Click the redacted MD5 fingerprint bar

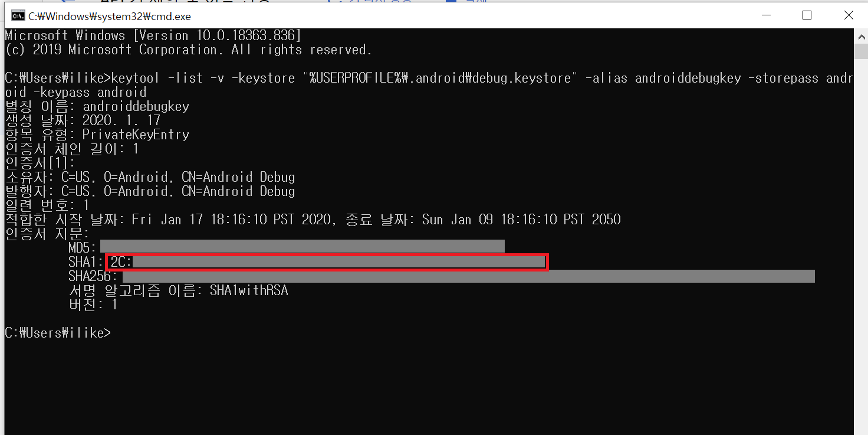tap(302, 247)
